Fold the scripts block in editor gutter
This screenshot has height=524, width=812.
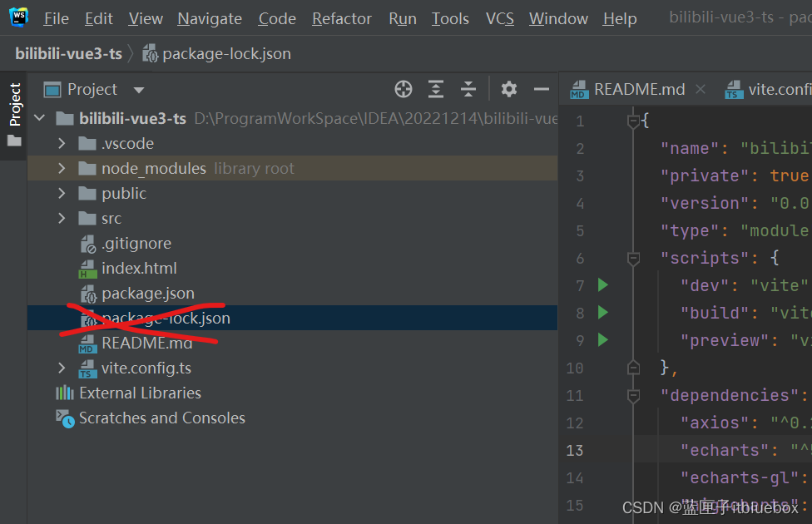633,259
